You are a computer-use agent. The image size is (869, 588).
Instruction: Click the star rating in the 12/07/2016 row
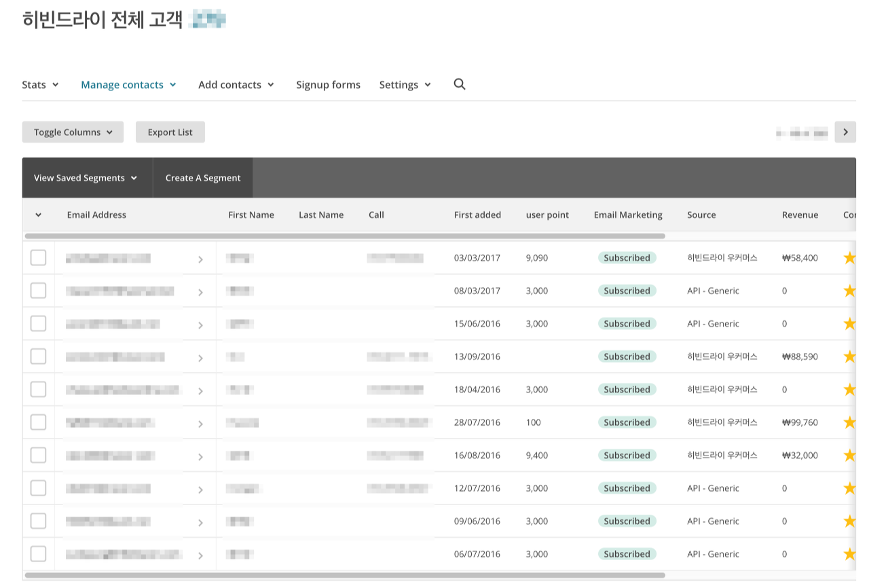pos(849,488)
